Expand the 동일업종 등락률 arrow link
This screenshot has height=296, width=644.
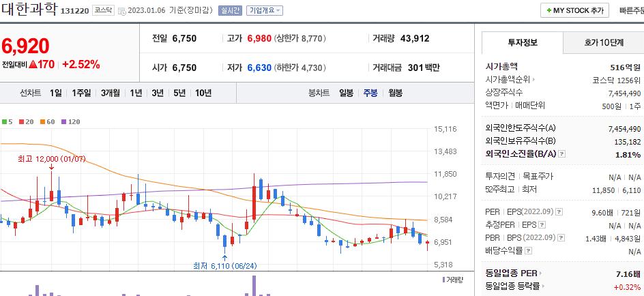[516, 286]
